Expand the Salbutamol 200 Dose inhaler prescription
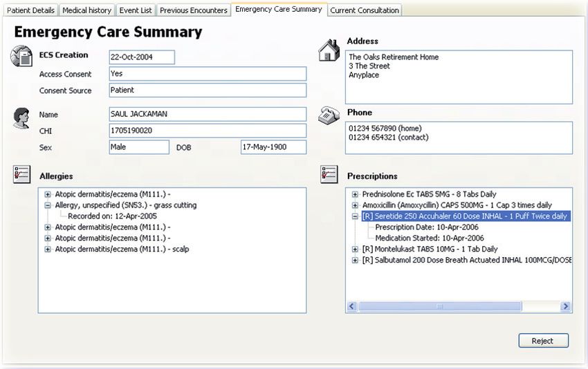 tap(355, 260)
